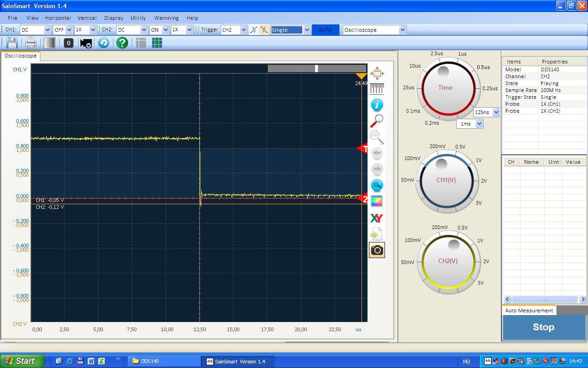Click the gray right arrow forward icon
The height and width of the screenshot is (368, 588).
point(377,169)
